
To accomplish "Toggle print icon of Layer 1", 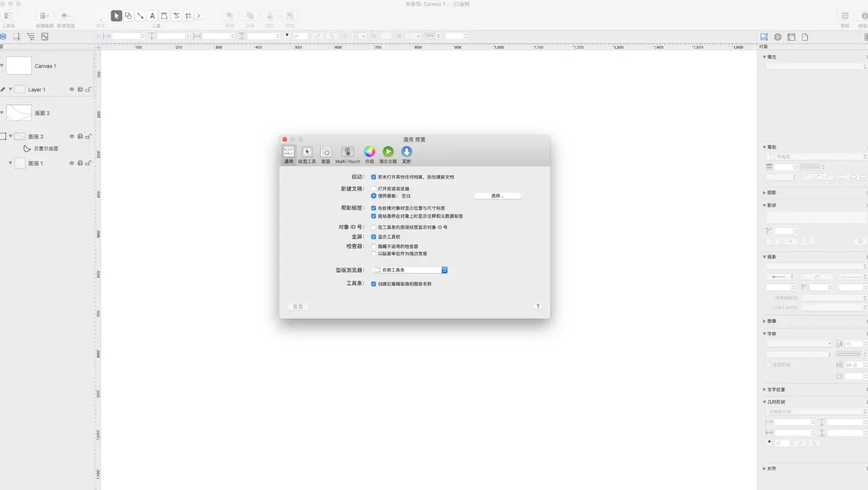I will pyautogui.click(x=80, y=89).
